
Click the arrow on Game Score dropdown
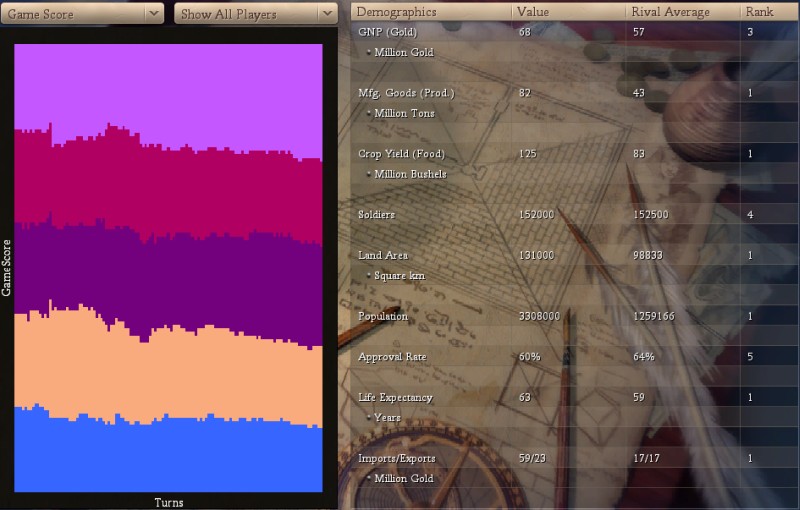[x=154, y=14]
